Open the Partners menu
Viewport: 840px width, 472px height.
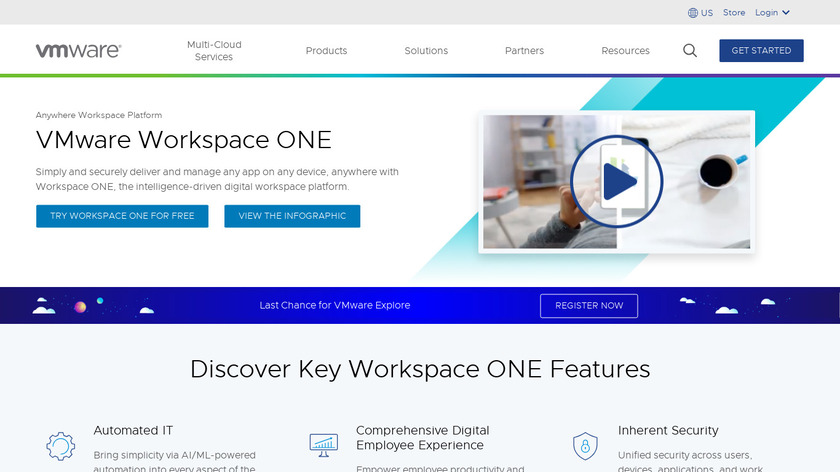(x=524, y=50)
